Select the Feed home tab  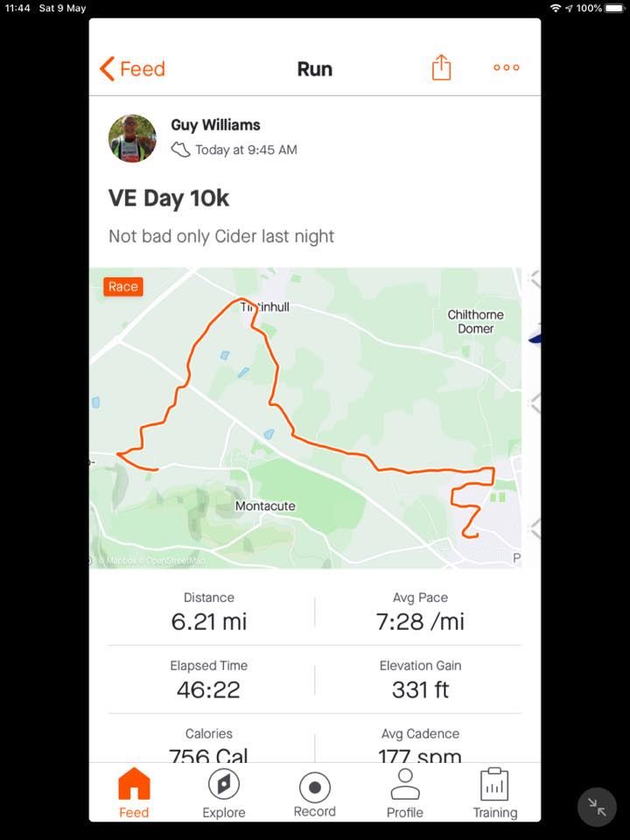[x=134, y=794]
